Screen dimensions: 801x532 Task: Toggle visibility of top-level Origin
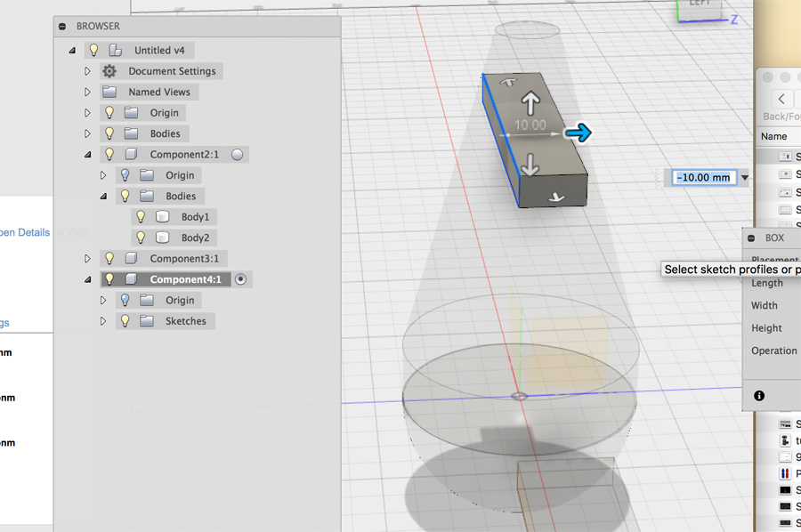(x=109, y=112)
